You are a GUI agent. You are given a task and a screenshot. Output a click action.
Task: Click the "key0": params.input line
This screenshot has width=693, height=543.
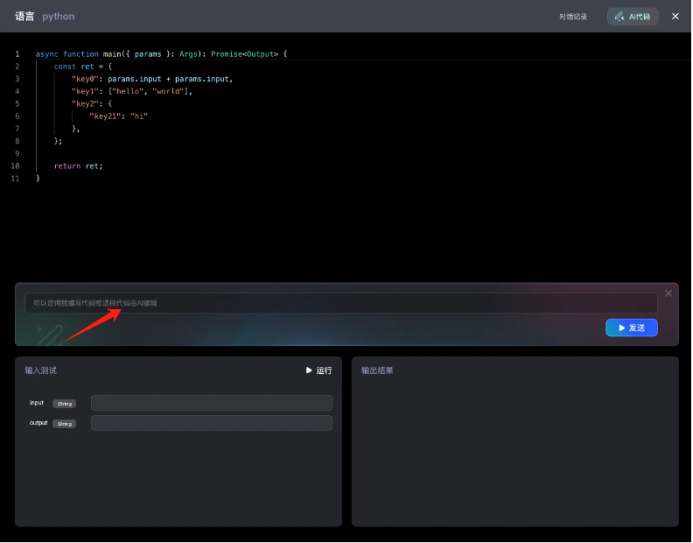[152, 79]
